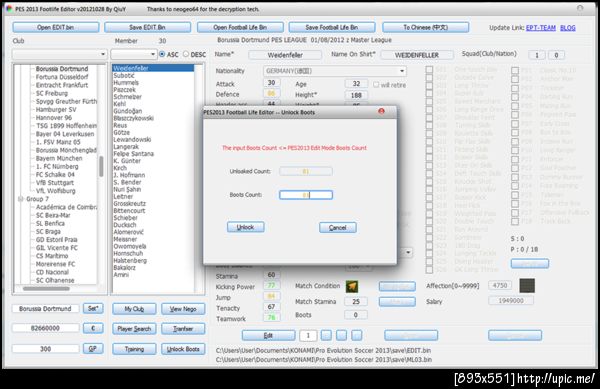Viewport: 600px width, 389px height.
Task: Tick the GK Long Throw checkbox
Action: tap(429, 270)
